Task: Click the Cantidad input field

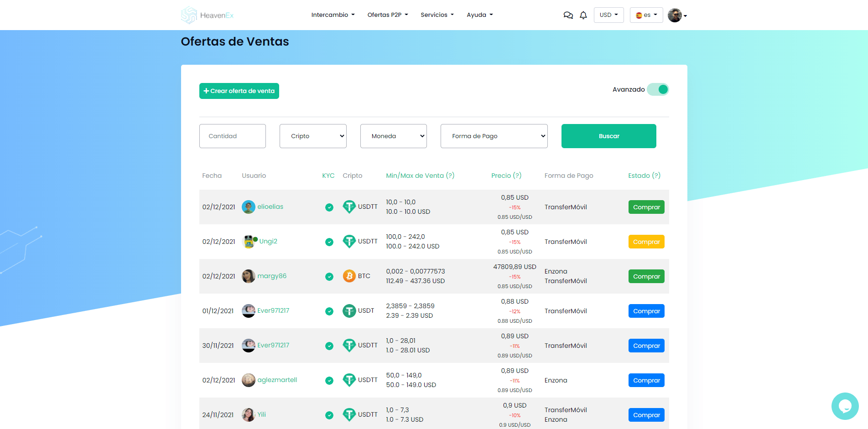Action: coord(233,136)
